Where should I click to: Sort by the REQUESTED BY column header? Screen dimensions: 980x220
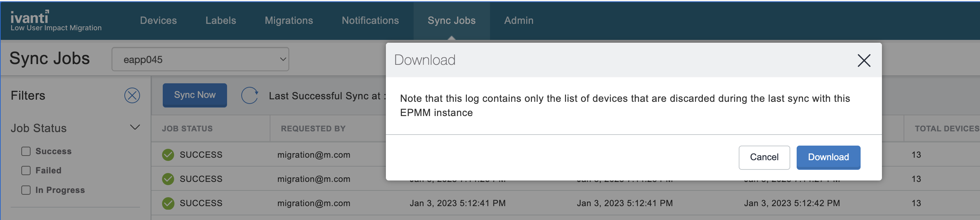[313, 129]
